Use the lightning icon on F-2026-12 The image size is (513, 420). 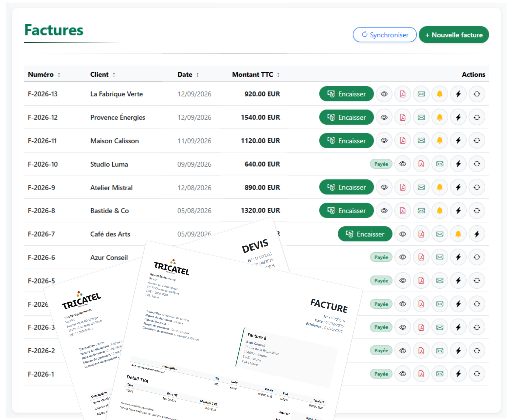click(458, 117)
